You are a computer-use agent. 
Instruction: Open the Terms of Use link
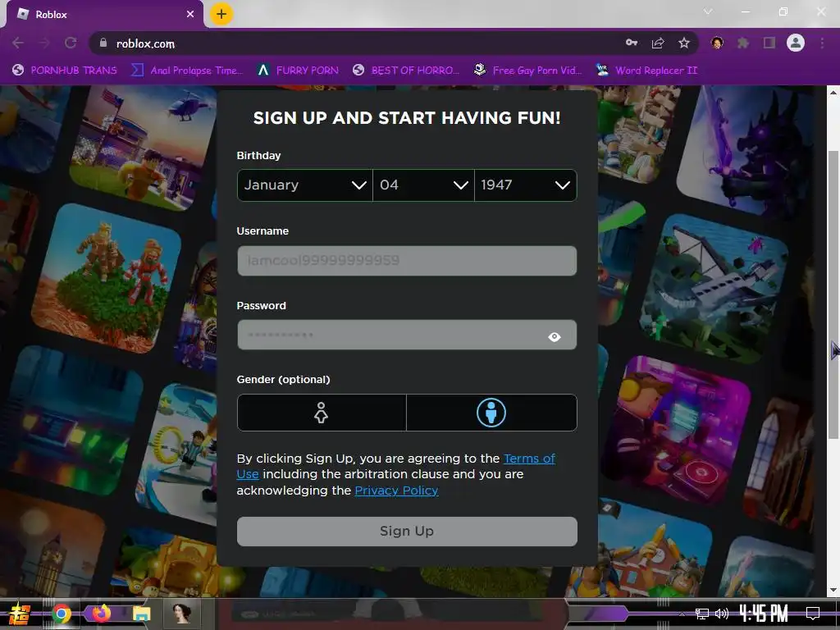tap(529, 459)
